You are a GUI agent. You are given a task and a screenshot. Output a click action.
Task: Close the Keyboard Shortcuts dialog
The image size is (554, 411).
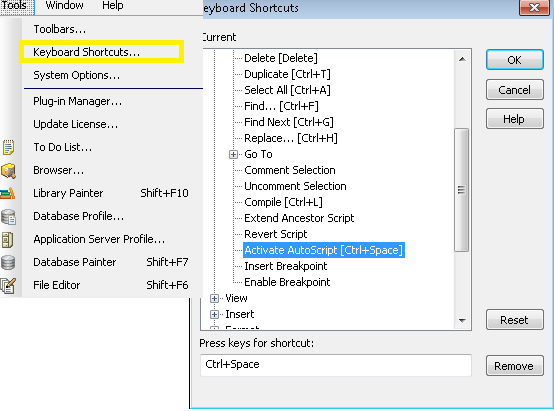tap(535, 7)
